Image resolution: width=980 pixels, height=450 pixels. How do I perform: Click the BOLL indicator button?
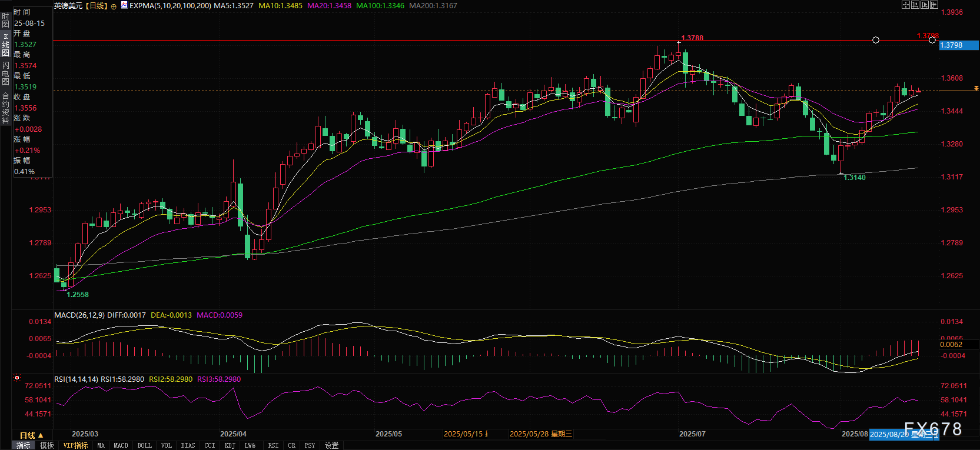[x=144, y=446]
